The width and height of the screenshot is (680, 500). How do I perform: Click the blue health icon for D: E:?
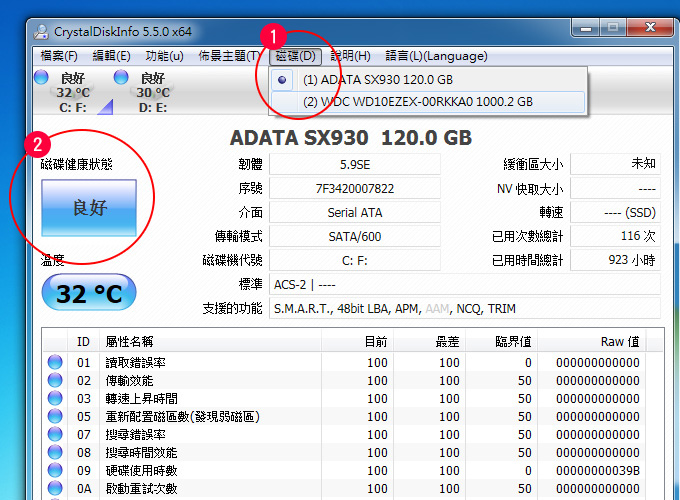[x=121, y=77]
